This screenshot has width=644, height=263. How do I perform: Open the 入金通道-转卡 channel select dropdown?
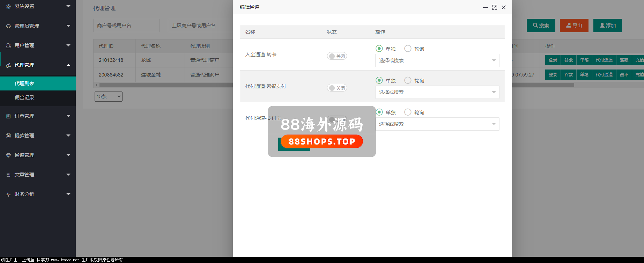437,60
